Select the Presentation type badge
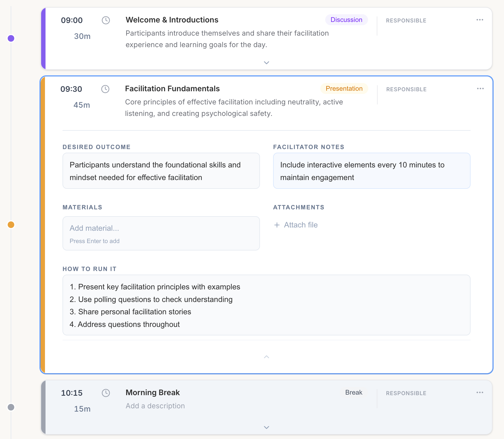 [x=344, y=88]
